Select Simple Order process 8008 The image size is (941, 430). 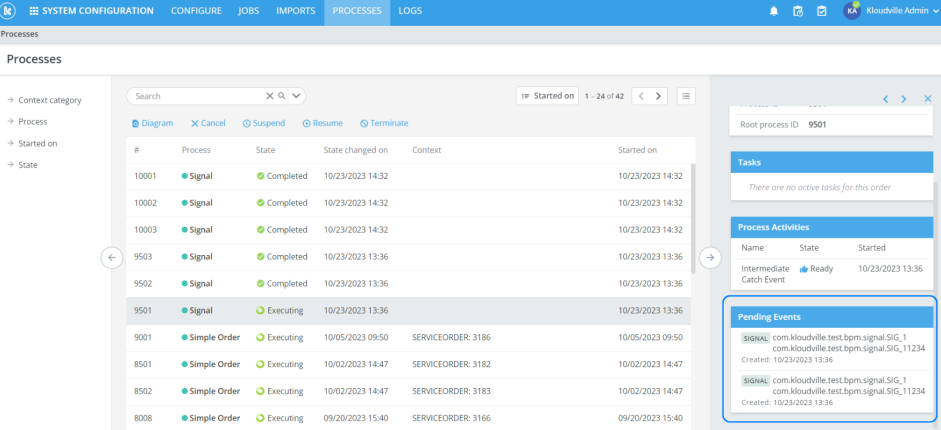point(409,417)
